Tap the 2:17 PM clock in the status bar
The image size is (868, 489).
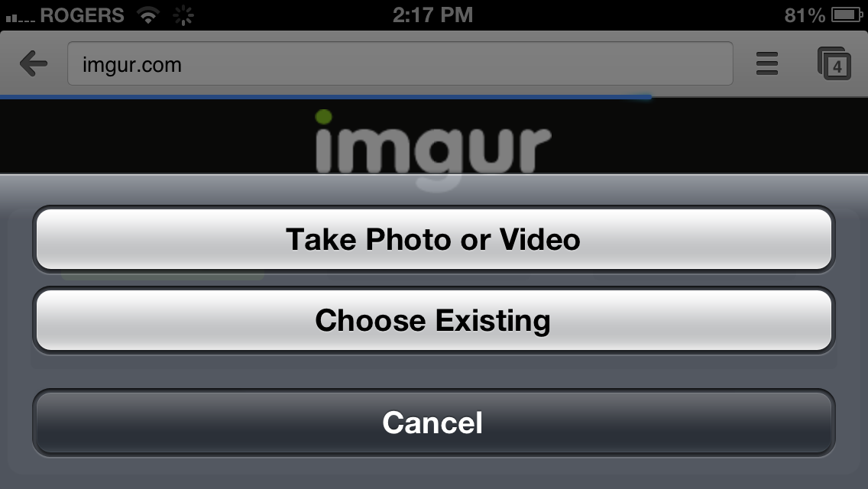[433, 15]
